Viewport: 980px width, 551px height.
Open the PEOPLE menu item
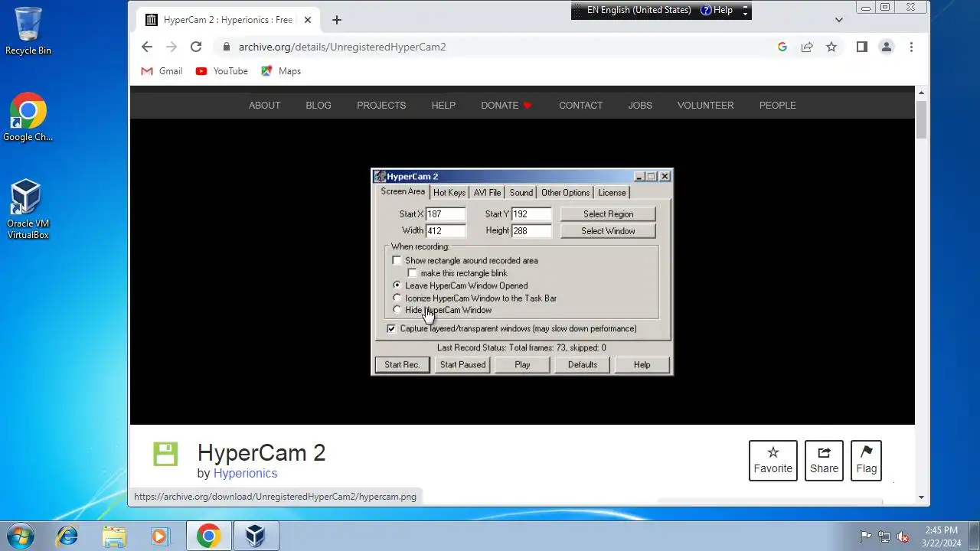(x=777, y=106)
